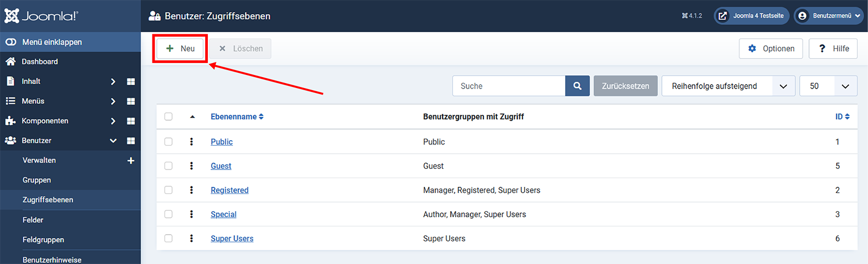Open three-dot actions for Special row
This screenshot has height=264, width=868.
pyautogui.click(x=192, y=214)
